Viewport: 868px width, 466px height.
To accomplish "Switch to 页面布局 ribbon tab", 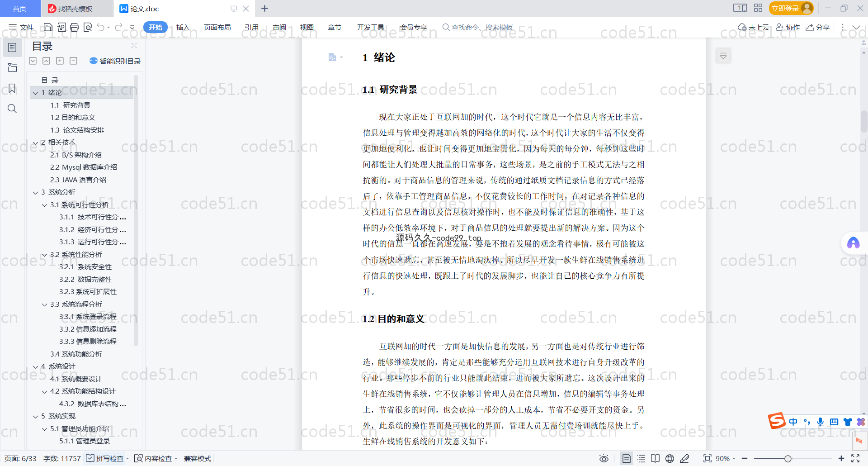I will [217, 27].
